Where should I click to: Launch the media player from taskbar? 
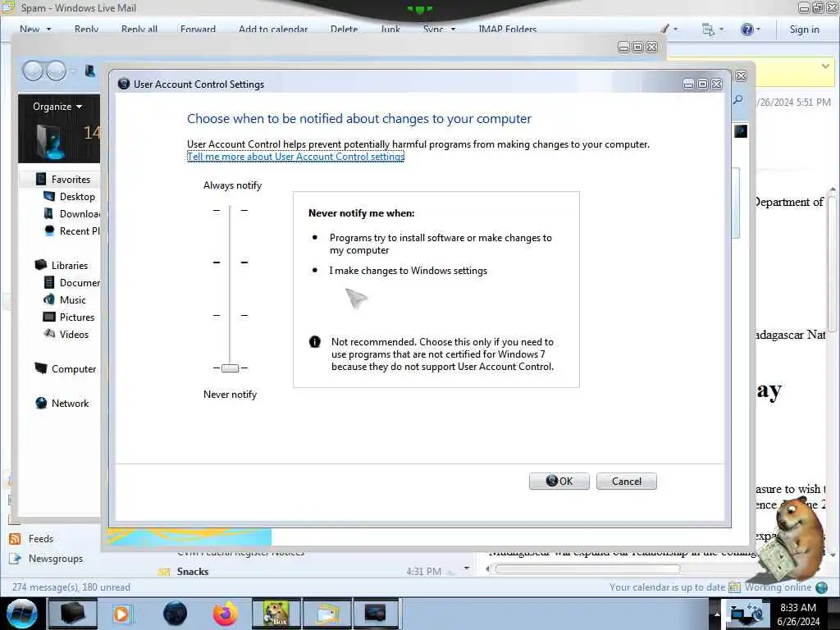(x=121, y=614)
